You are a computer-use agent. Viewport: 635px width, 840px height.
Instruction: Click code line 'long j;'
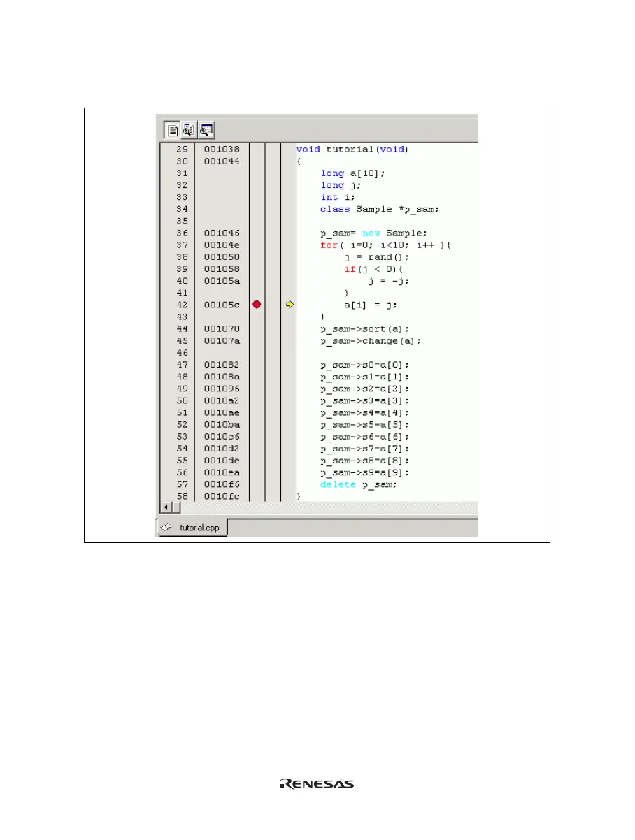pos(341,185)
